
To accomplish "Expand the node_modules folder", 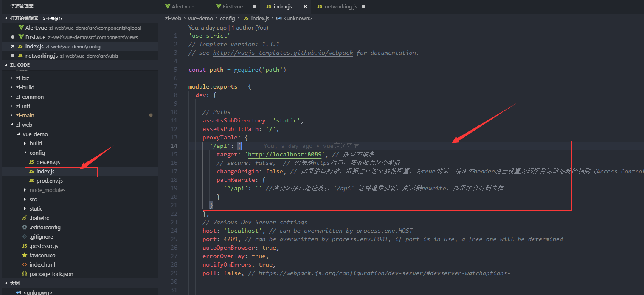I will (x=48, y=190).
